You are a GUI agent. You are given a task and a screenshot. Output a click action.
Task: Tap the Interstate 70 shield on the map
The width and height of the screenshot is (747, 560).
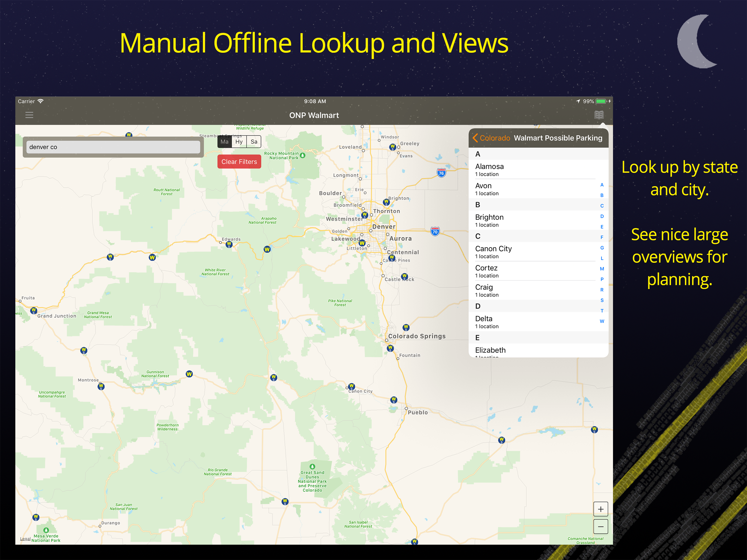click(x=435, y=232)
